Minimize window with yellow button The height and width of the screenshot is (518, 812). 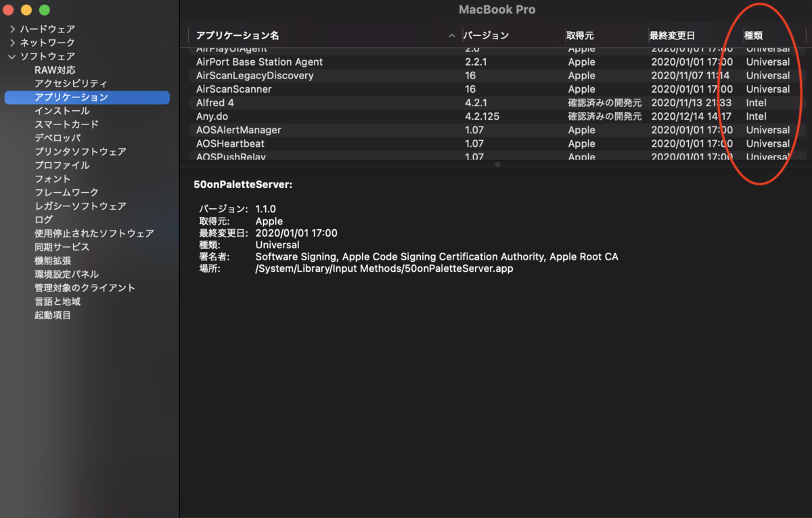26,10
